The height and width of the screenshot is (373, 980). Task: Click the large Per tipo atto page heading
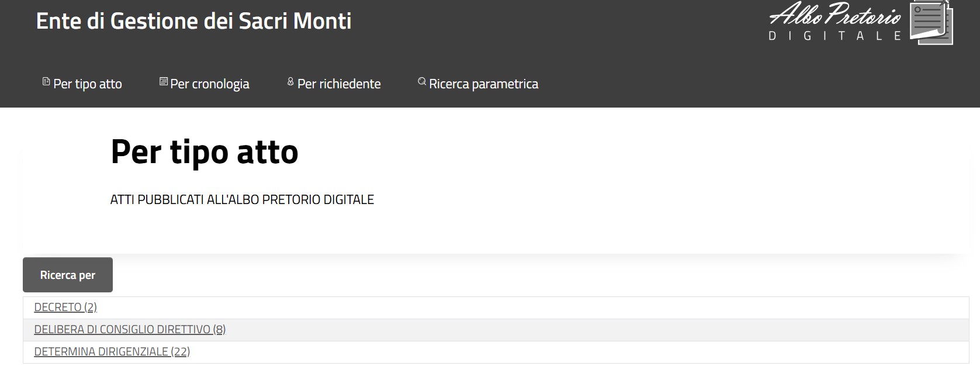[205, 152]
